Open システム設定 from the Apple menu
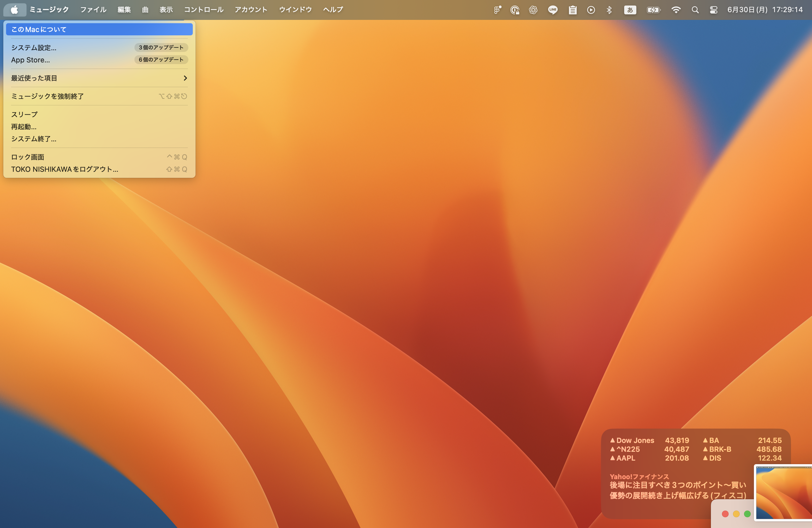The height and width of the screenshot is (528, 812). 33,48
